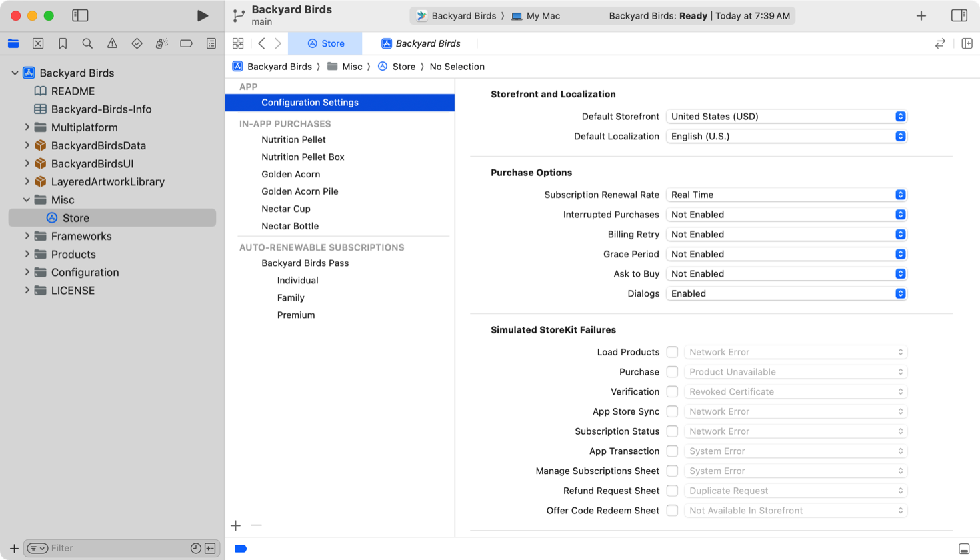Expand the Frameworks folder
The height and width of the screenshot is (560, 980).
(x=27, y=236)
